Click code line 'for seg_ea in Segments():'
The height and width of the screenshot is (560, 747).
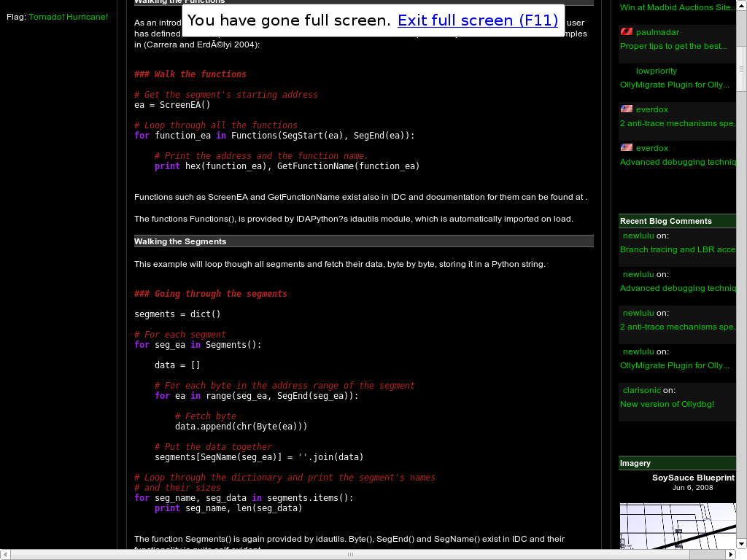point(198,344)
